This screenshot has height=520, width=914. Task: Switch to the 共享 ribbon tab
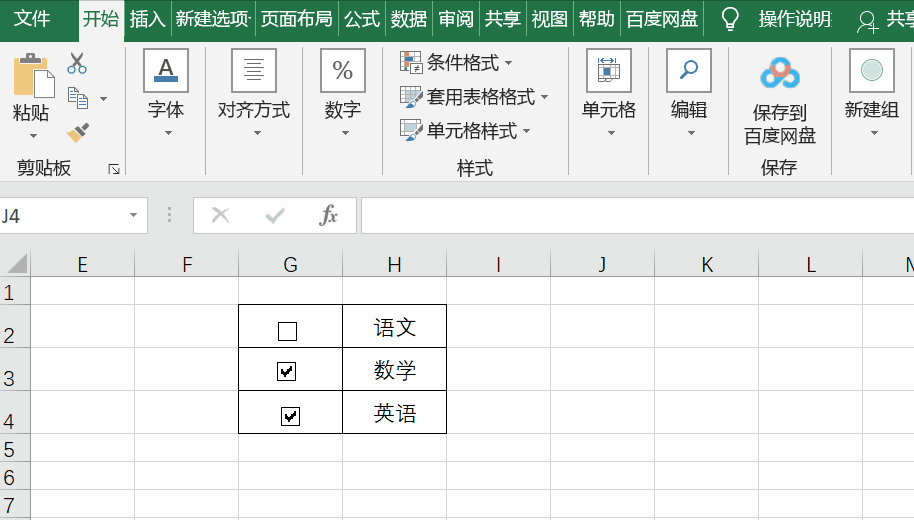click(x=502, y=19)
